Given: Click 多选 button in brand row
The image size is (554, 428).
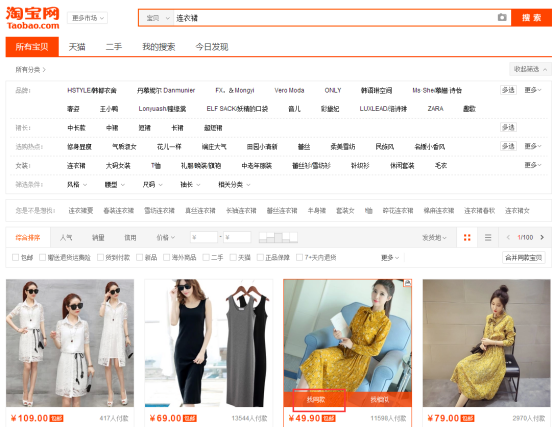Looking at the screenshot, I should click(x=508, y=90).
